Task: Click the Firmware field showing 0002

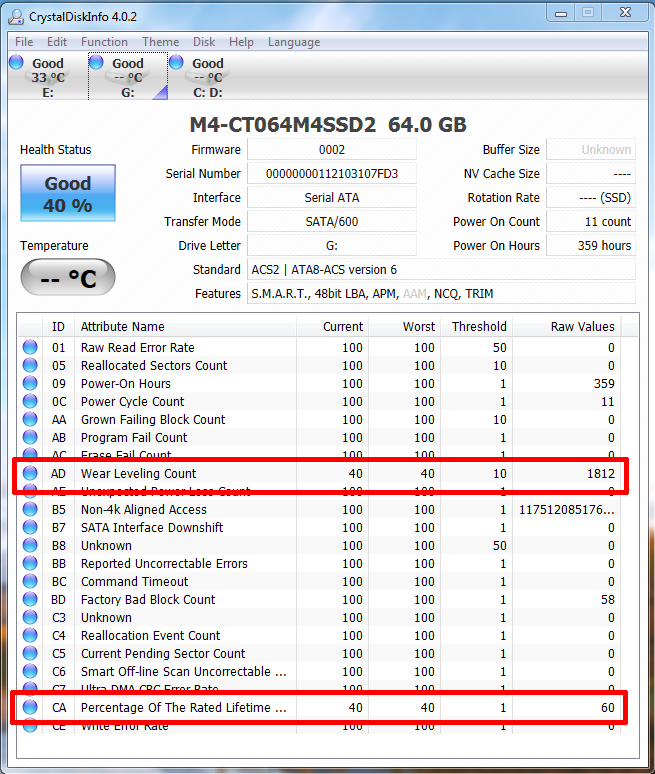Action: tap(332, 150)
